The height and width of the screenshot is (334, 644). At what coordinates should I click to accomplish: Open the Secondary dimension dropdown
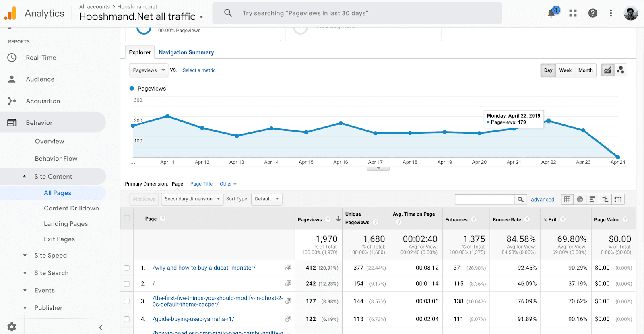tap(192, 199)
